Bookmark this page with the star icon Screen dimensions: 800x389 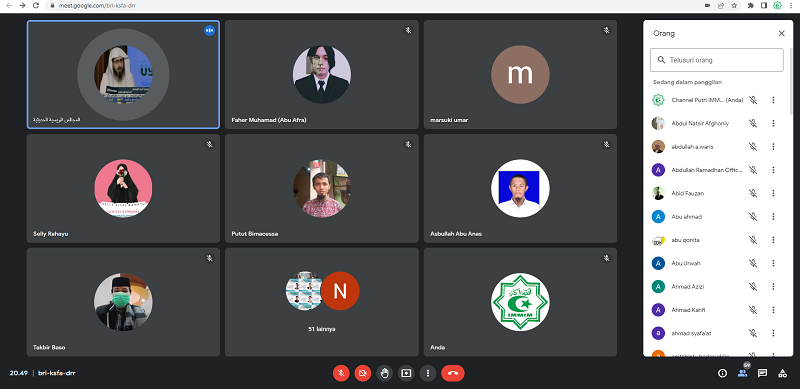coord(734,6)
